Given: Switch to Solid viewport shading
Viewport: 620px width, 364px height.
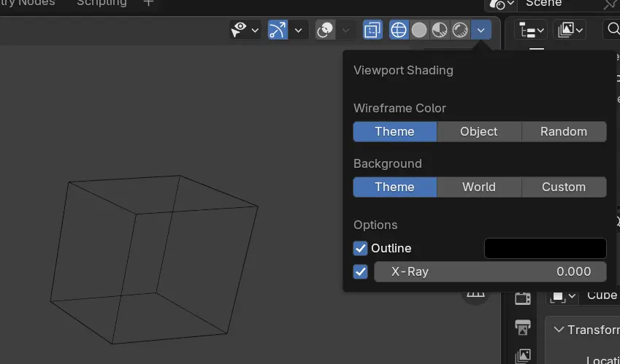Looking at the screenshot, I should [419, 30].
